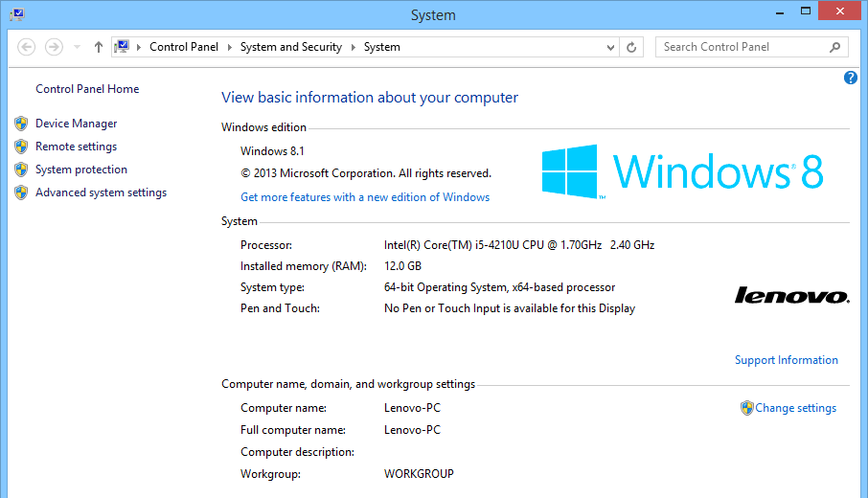
Task: Click the shield icon beside Change settings
Action: [746, 408]
